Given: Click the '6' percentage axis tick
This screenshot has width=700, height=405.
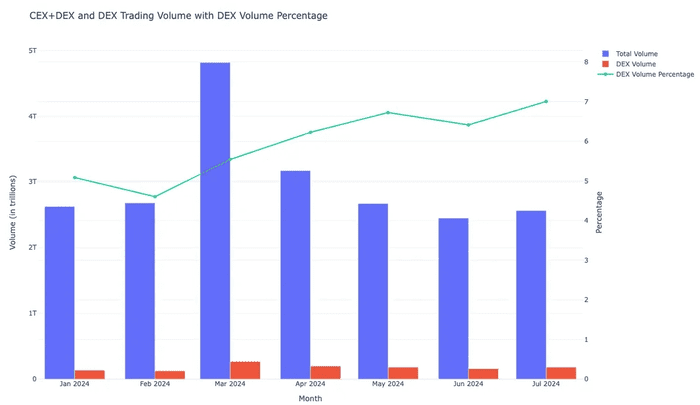Looking at the screenshot, I should pos(586,141).
